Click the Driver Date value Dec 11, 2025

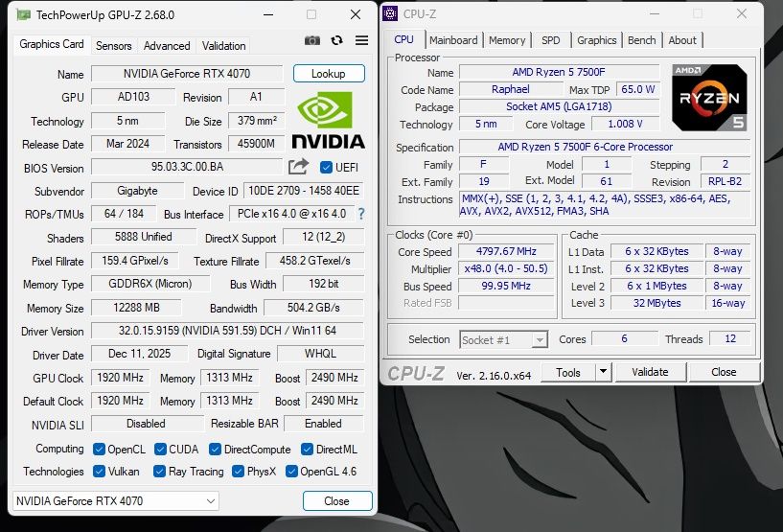point(139,354)
